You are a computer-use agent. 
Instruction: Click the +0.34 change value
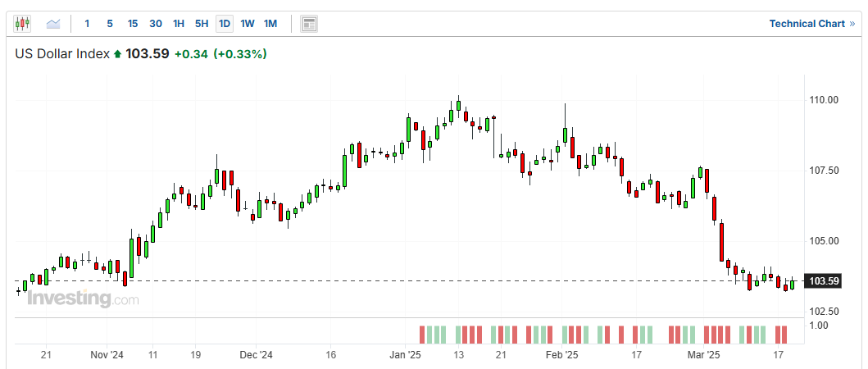[x=191, y=54]
